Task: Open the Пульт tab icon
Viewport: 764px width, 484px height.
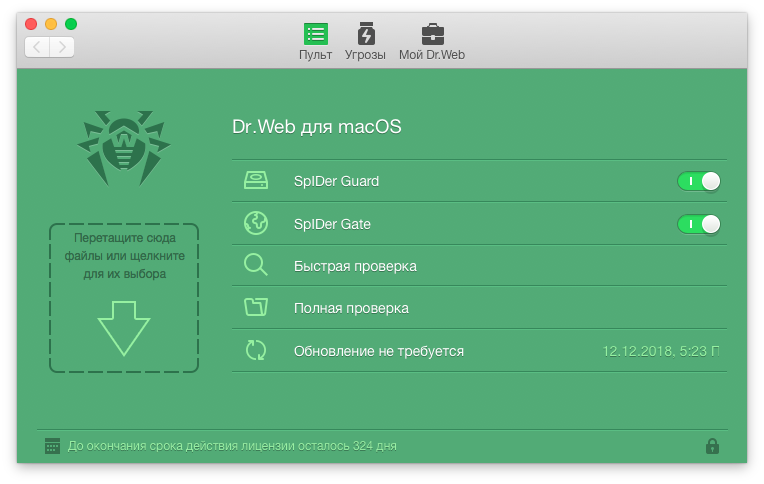Action: point(316,34)
